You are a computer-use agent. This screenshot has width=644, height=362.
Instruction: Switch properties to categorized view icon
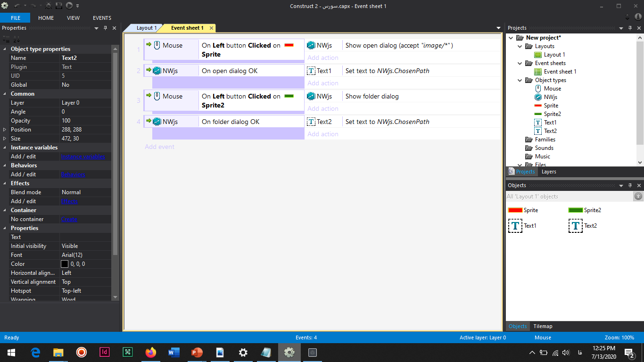pyautogui.click(x=6, y=39)
